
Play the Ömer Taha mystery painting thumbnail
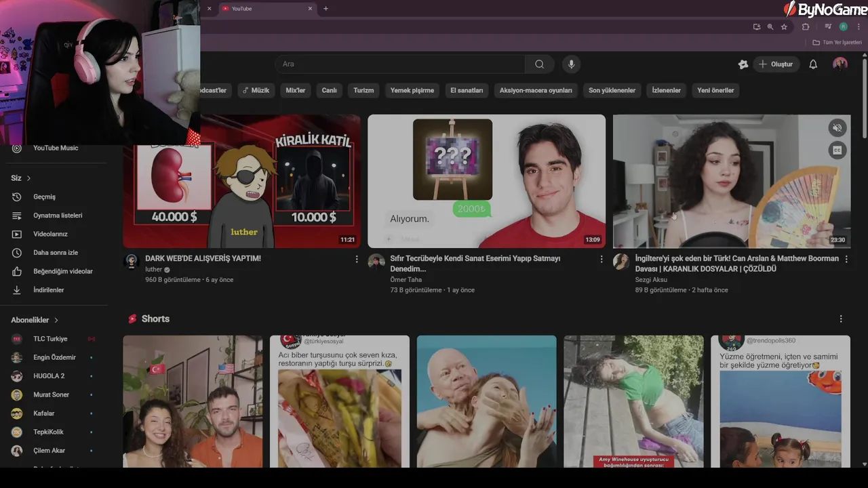click(x=486, y=181)
